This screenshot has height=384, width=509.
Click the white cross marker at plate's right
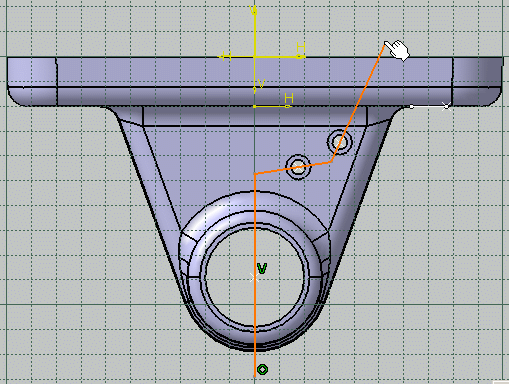(x=446, y=106)
